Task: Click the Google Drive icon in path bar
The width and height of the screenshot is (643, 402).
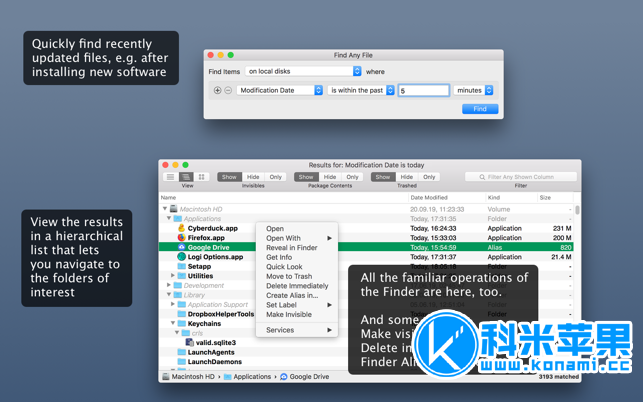Action: coord(283,377)
